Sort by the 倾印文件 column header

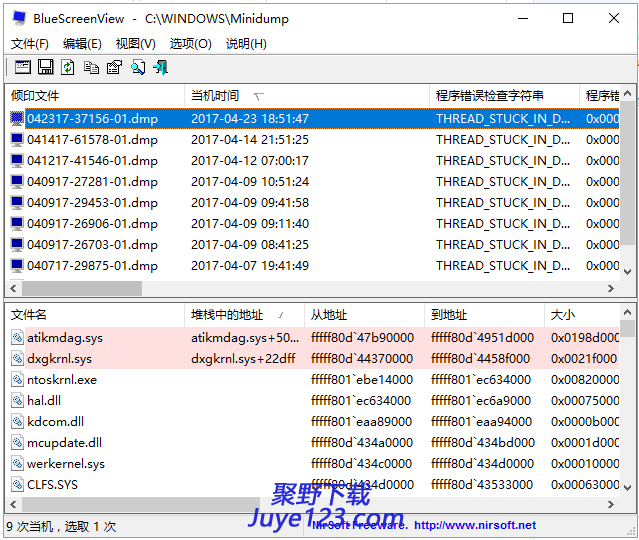pos(95,96)
